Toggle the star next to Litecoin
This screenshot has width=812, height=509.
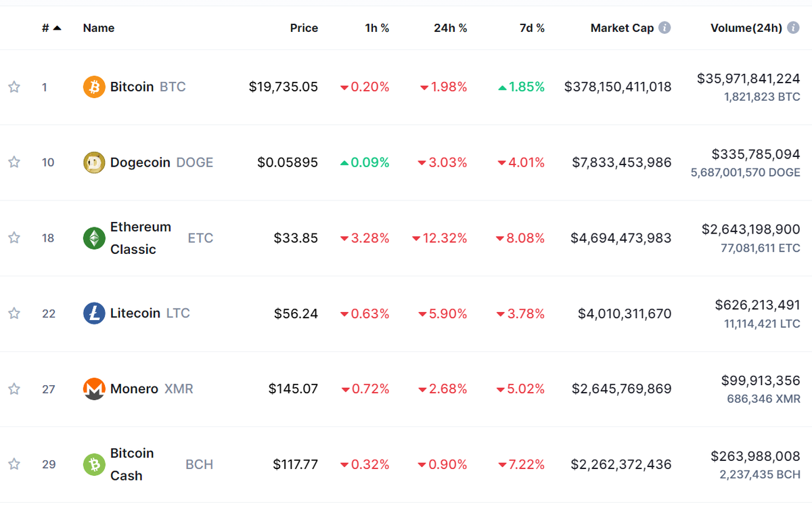[13, 313]
